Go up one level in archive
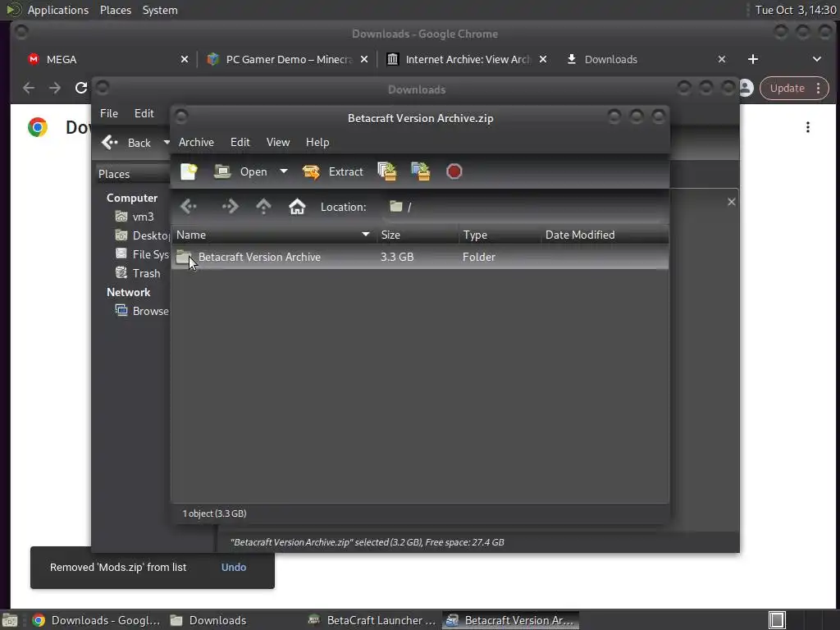The image size is (840, 630). [x=263, y=207]
